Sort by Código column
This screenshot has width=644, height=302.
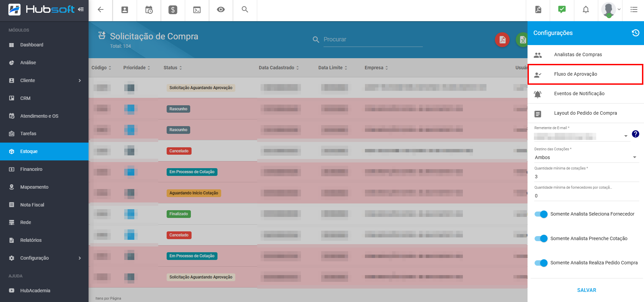pyautogui.click(x=101, y=68)
